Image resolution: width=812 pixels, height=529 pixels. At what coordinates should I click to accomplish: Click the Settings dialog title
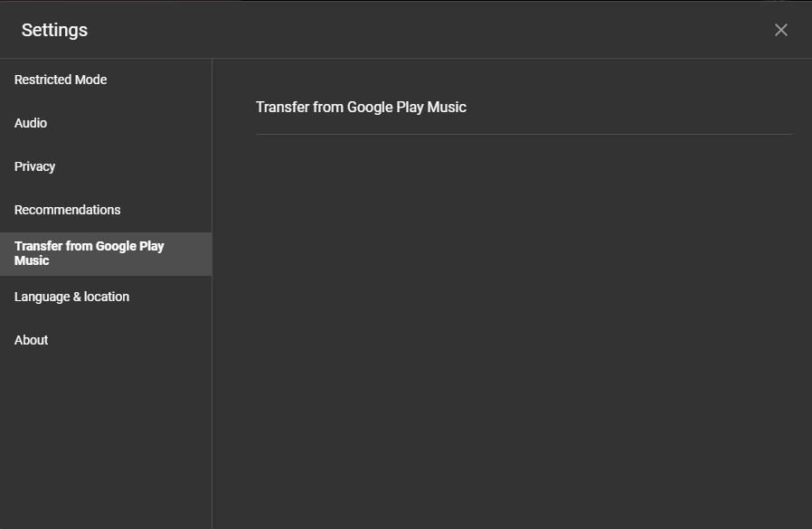(x=53, y=30)
